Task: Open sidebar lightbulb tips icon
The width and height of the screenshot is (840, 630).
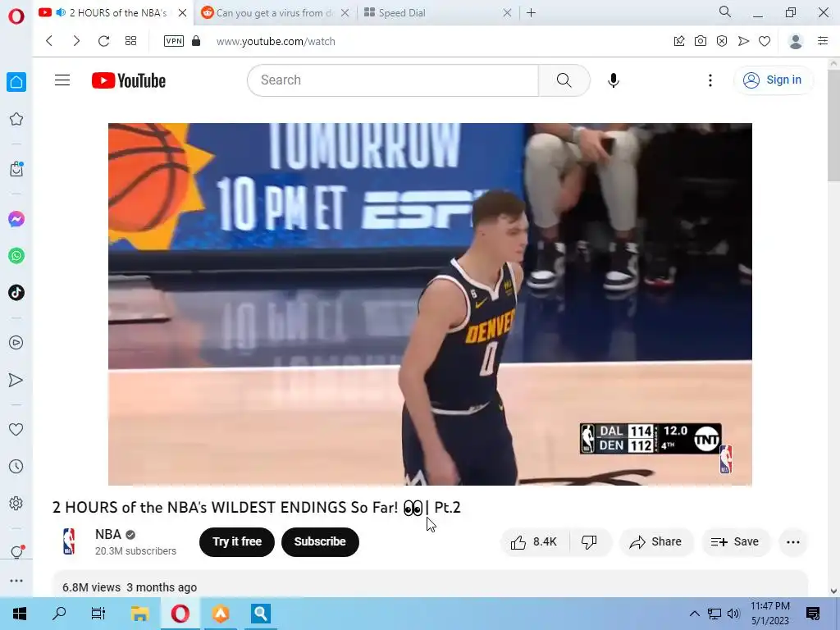Action: tap(16, 552)
